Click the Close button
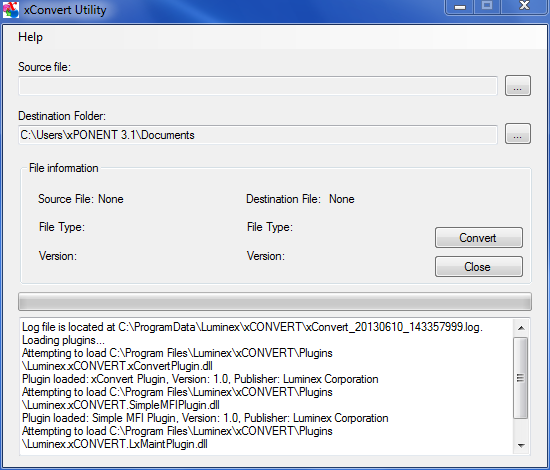The image size is (550, 470). coord(479,267)
